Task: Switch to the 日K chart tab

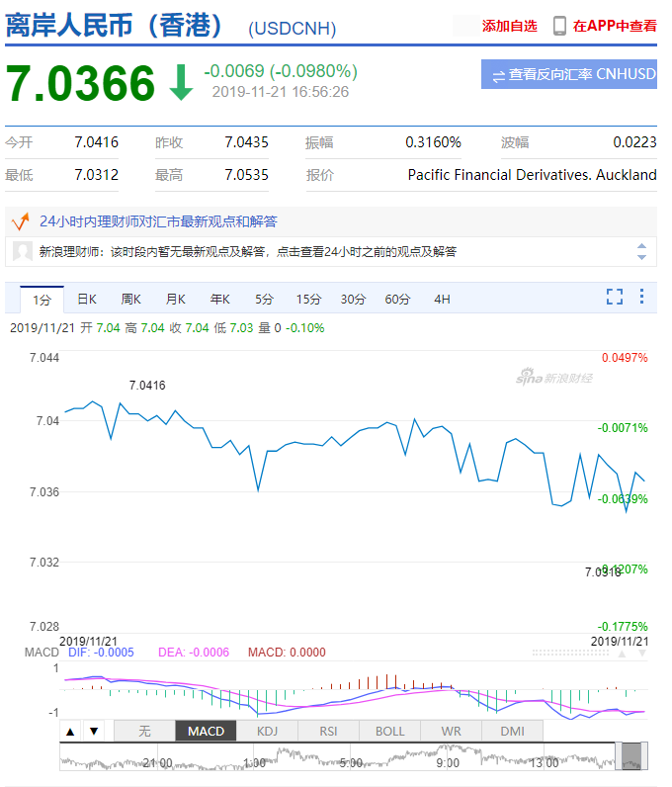Action: 87,299
